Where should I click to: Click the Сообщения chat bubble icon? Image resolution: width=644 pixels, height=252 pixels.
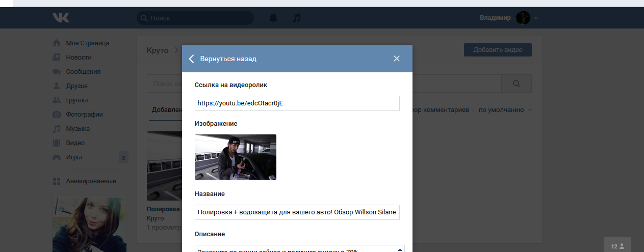click(57, 72)
